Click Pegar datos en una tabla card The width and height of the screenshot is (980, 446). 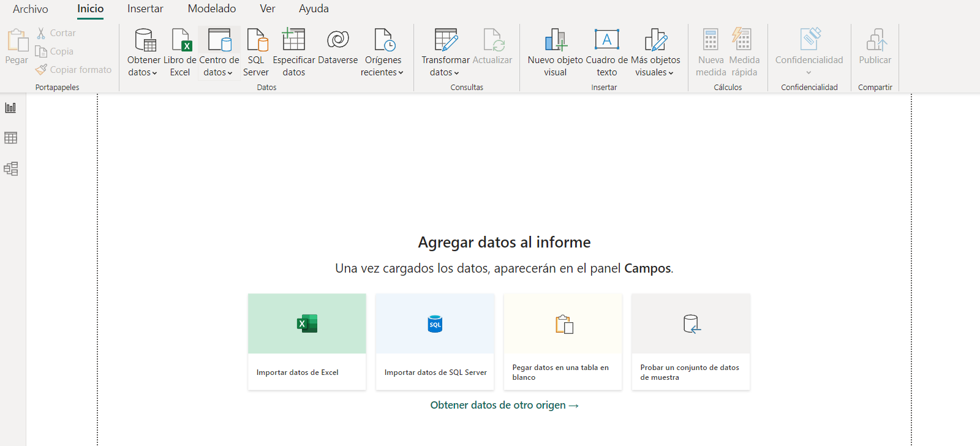[563, 342]
